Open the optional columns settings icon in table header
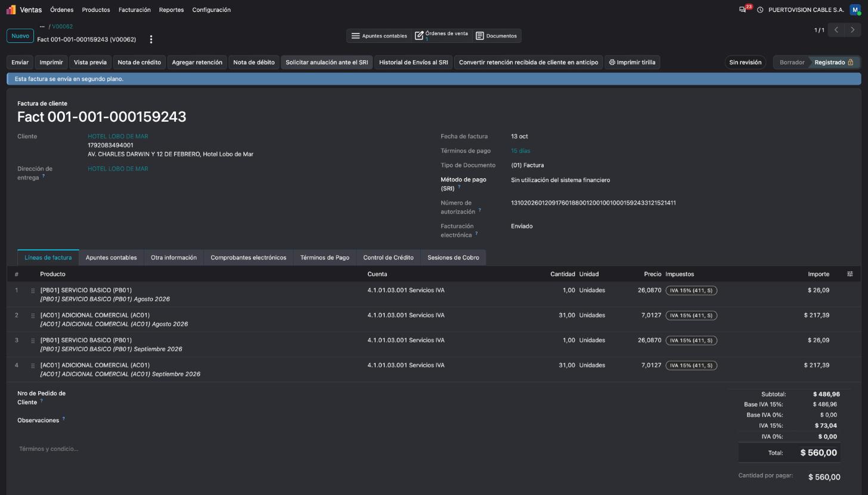868x495 pixels. pos(850,274)
